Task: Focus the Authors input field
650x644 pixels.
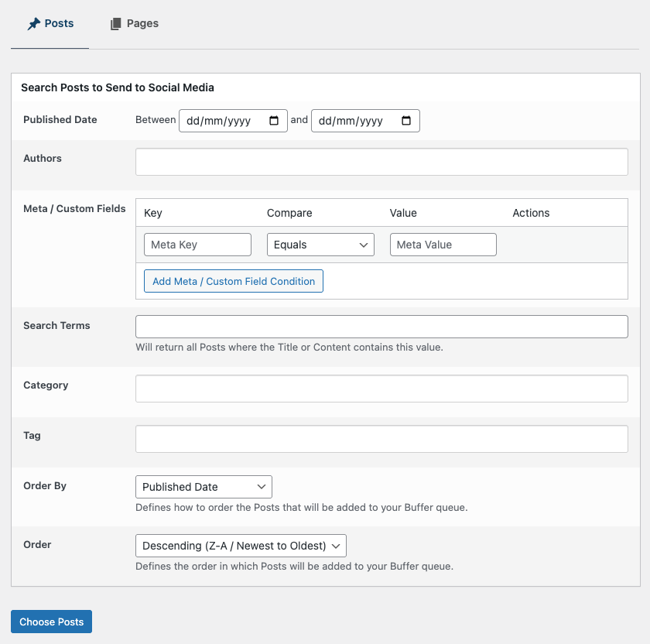Action: click(x=381, y=162)
